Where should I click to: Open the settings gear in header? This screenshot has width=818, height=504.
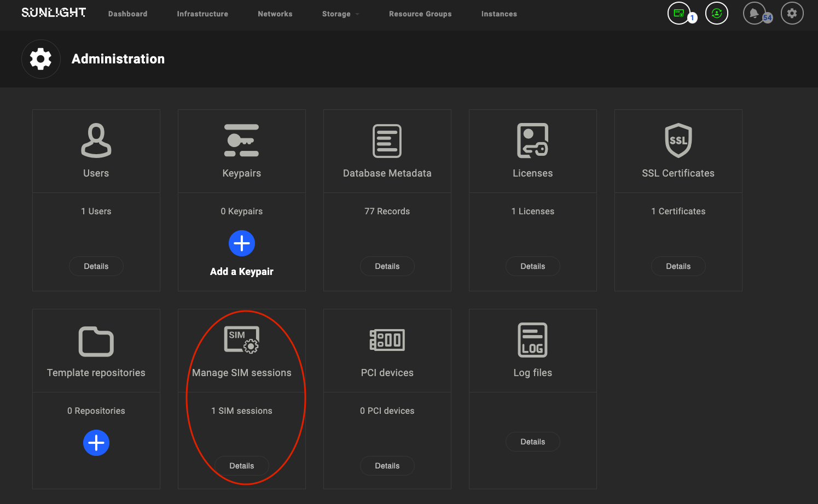(792, 13)
